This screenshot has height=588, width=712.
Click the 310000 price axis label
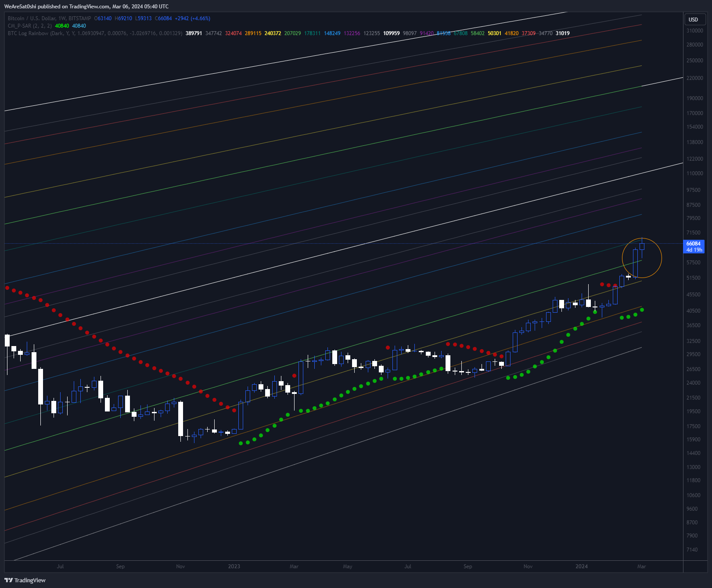(695, 31)
